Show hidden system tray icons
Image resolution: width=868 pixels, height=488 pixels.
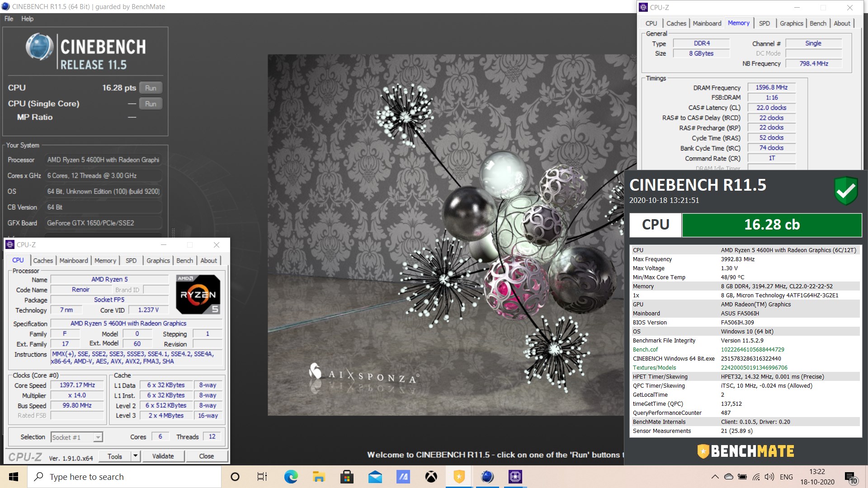pyautogui.click(x=715, y=477)
